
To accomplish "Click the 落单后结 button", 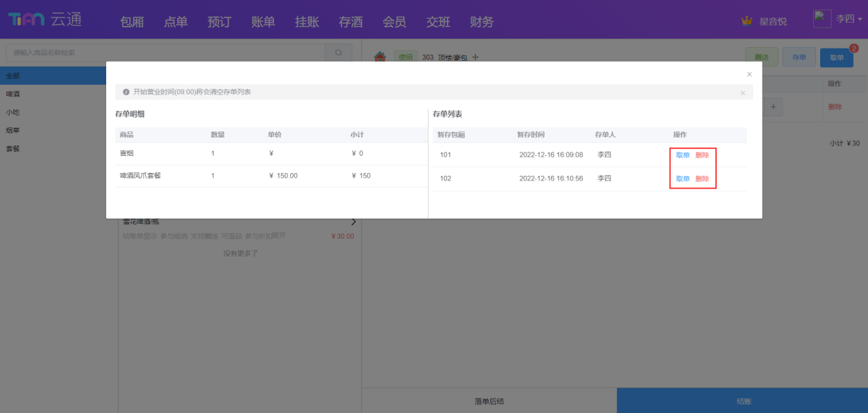I will 489,401.
